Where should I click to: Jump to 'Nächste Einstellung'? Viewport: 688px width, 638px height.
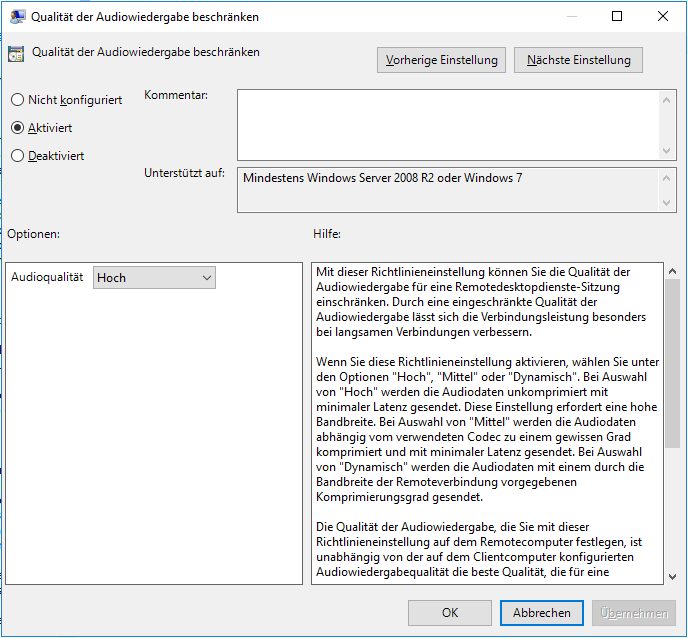click(x=578, y=60)
